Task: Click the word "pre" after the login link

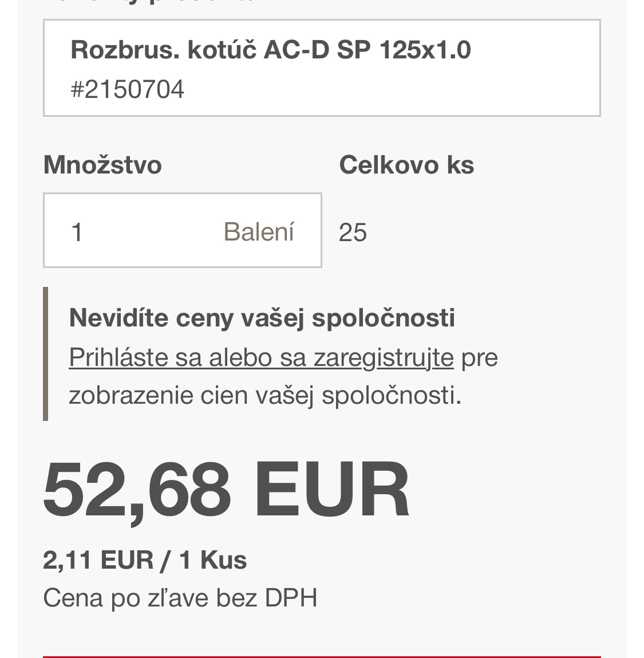Action: [480, 358]
